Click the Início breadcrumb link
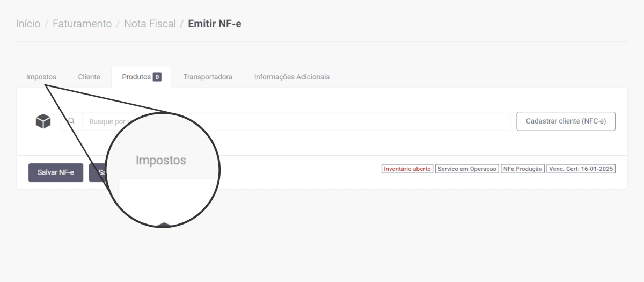 (28, 24)
